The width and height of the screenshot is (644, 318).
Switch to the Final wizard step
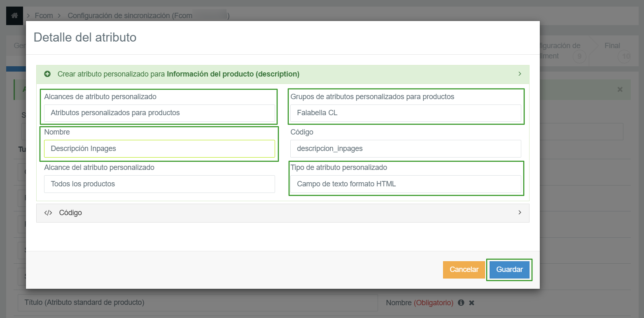pos(612,46)
